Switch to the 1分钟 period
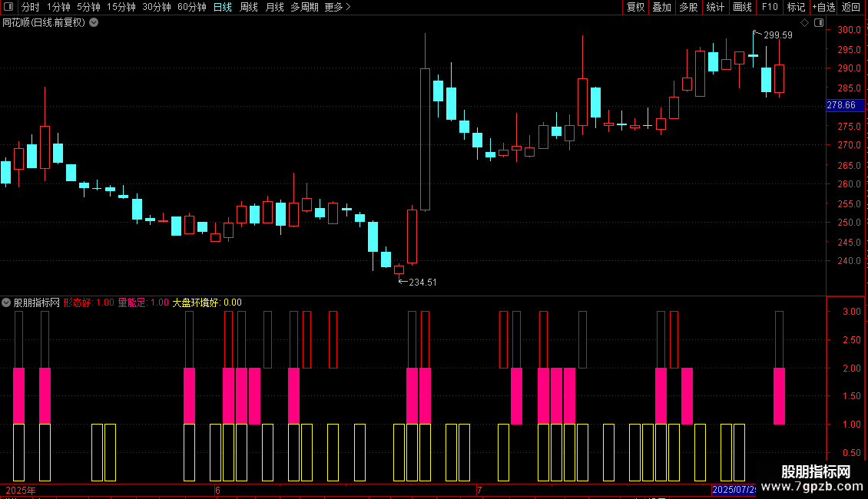Screen dimensions: 868x499 click(58, 7)
